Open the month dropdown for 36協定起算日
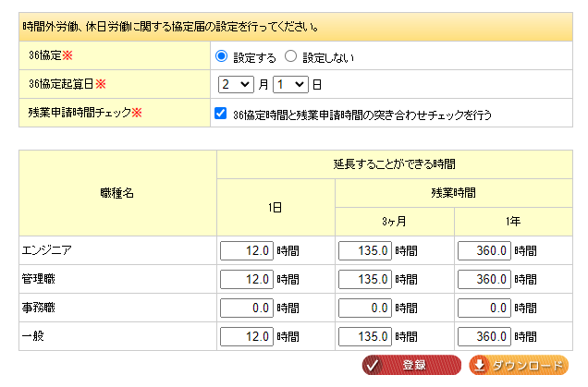 pyautogui.click(x=236, y=84)
